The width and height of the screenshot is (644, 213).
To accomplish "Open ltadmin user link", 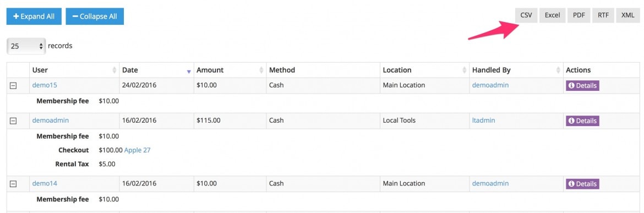I will pos(483,121).
